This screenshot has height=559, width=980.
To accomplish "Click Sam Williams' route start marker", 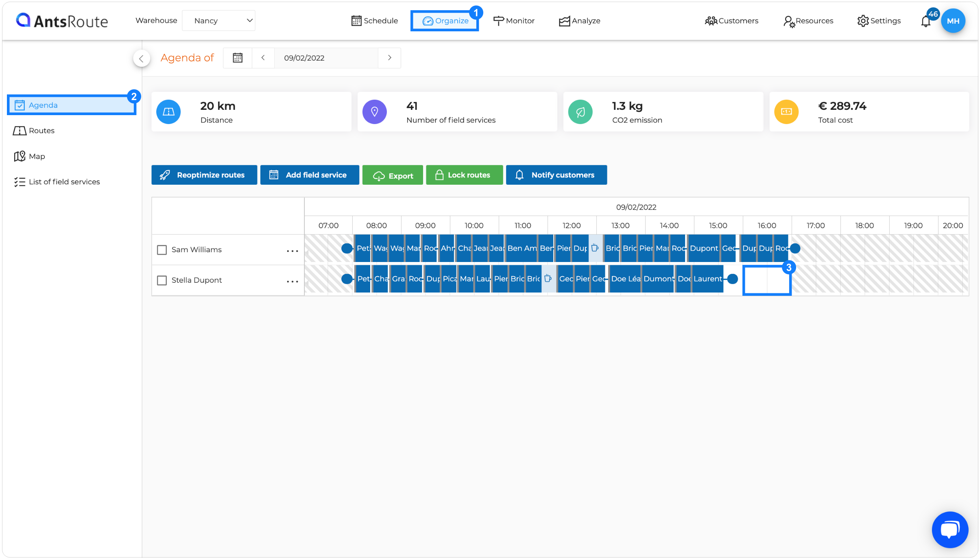I will [347, 248].
